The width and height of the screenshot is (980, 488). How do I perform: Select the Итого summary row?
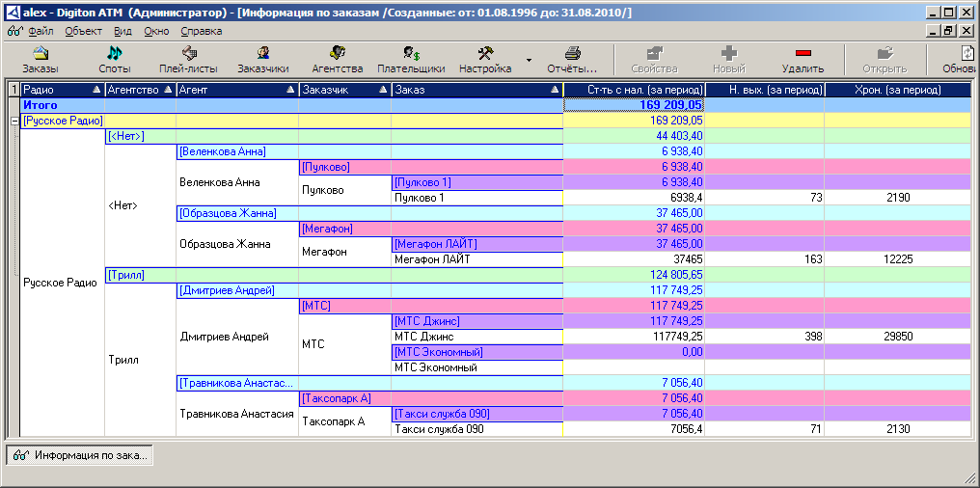[x=495, y=105]
